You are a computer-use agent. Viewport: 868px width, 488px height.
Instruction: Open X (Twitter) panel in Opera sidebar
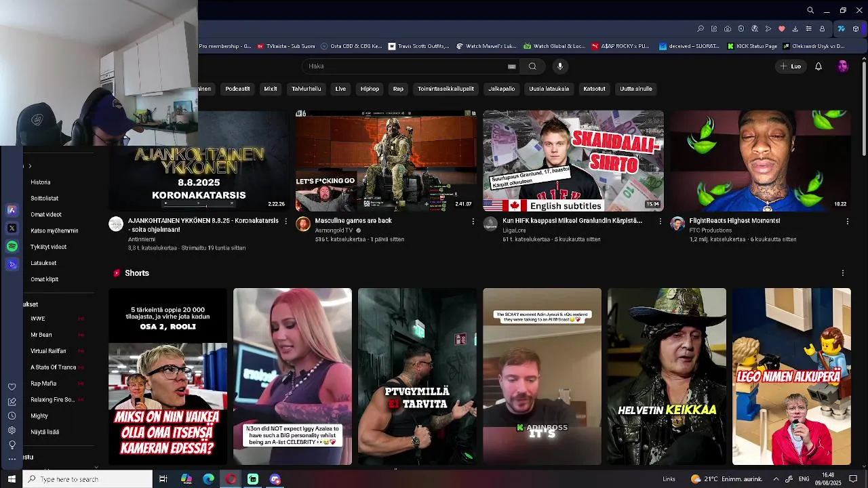pyautogui.click(x=12, y=228)
